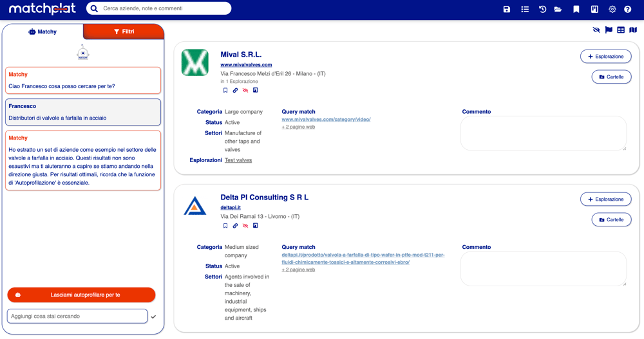Open the list view icon in header

525,9
